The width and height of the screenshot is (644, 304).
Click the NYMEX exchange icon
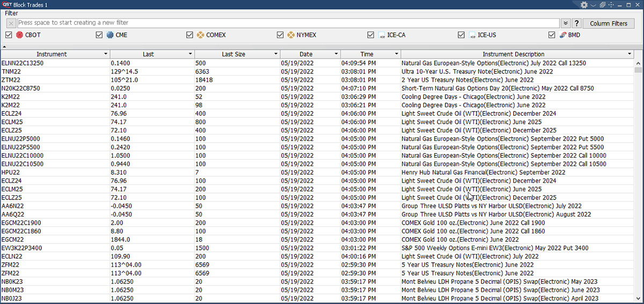tap(291, 35)
